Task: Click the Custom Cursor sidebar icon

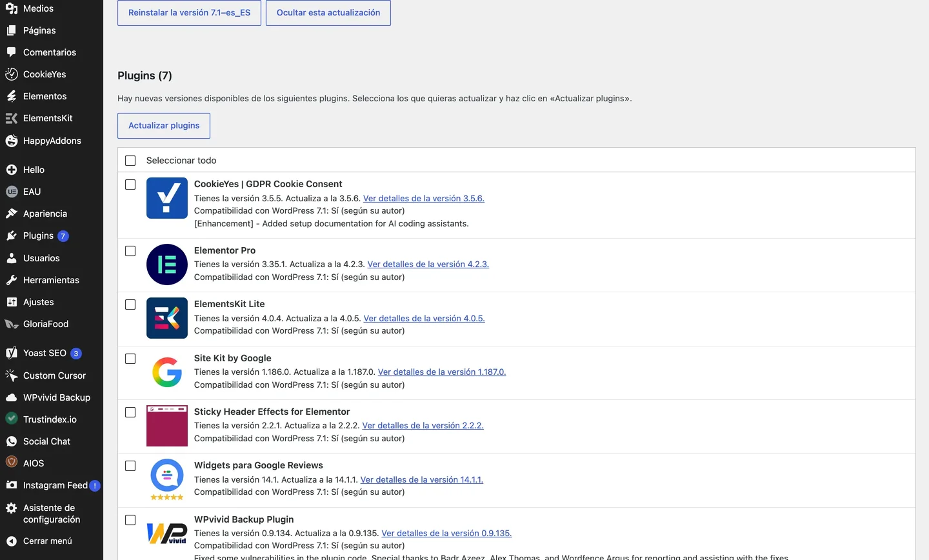Action: 12,375
